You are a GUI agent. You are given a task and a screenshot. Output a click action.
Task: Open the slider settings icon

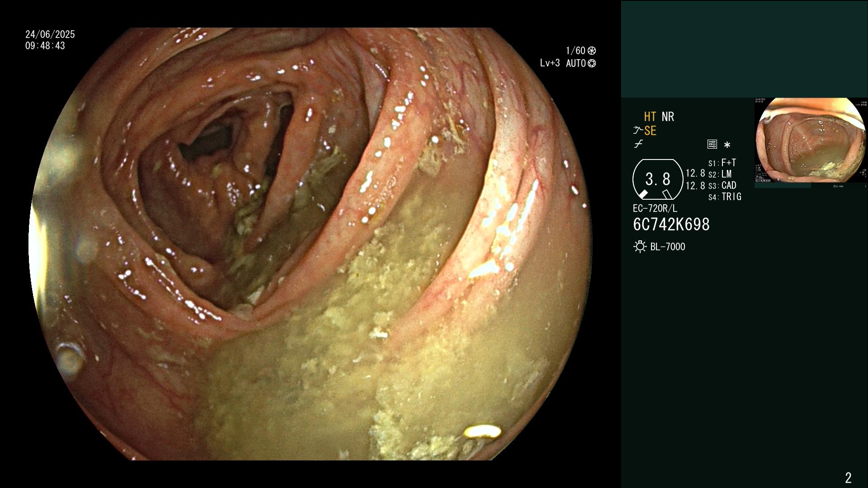point(712,144)
